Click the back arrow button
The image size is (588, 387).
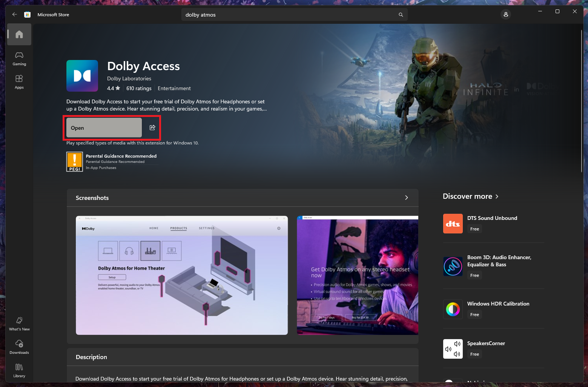click(15, 14)
